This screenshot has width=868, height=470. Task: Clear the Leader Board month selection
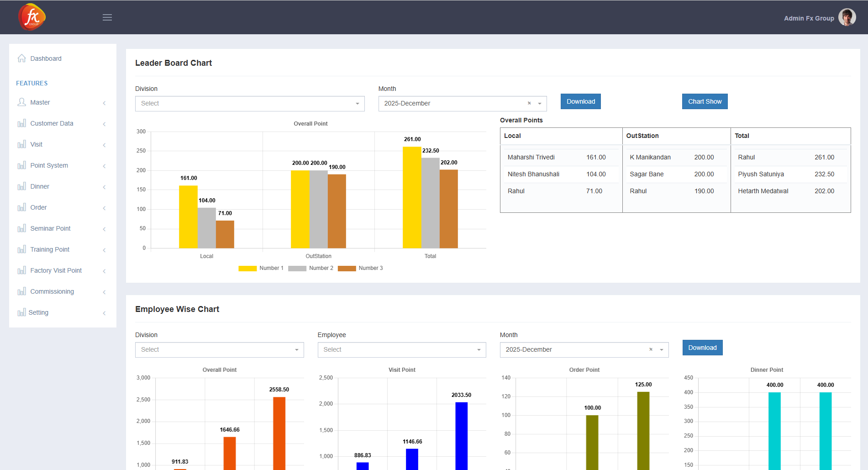click(x=529, y=103)
